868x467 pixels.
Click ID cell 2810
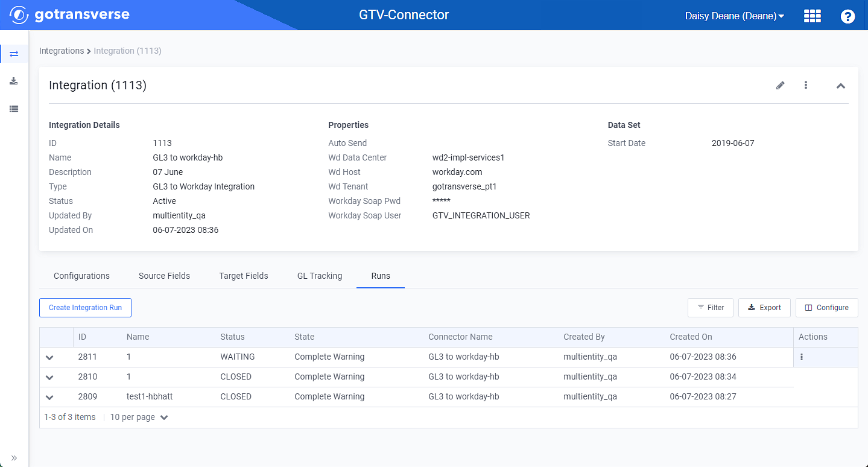[87, 376]
